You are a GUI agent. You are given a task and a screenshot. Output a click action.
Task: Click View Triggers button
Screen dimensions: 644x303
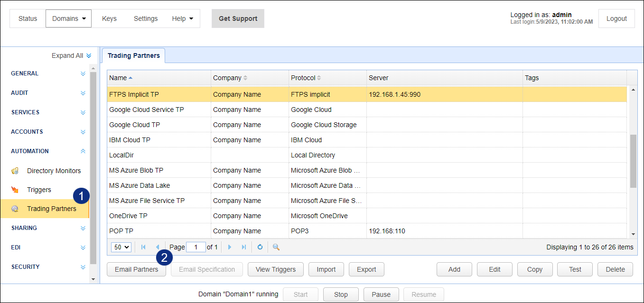click(x=276, y=269)
